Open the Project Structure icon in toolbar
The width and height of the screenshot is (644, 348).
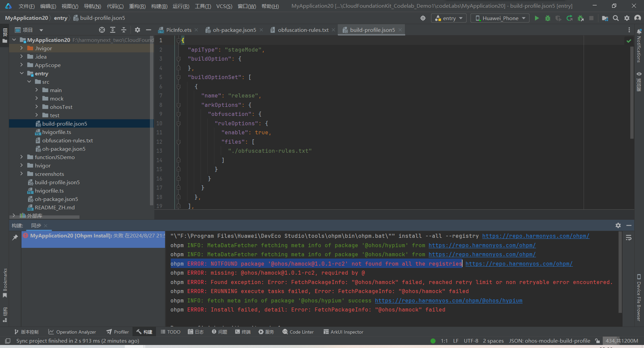605,18
